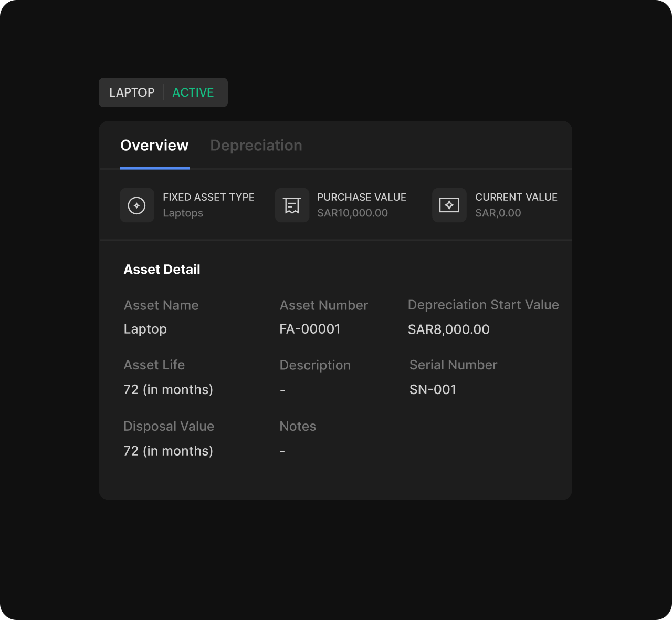Click the dash under Notes

pyautogui.click(x=282, y=451)
